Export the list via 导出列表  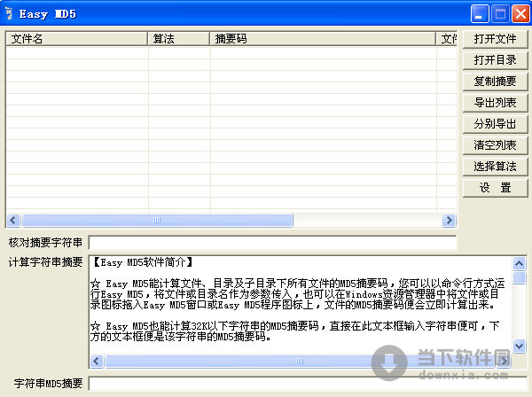[495, 103]
